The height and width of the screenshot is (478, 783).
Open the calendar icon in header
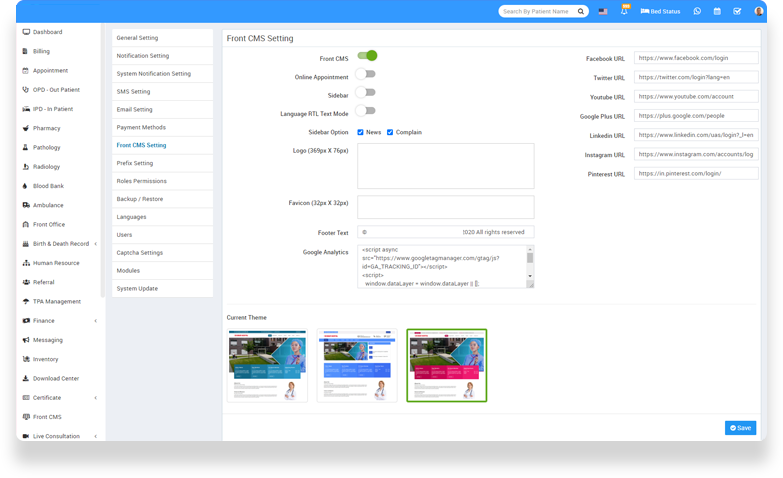click(717, 12)
